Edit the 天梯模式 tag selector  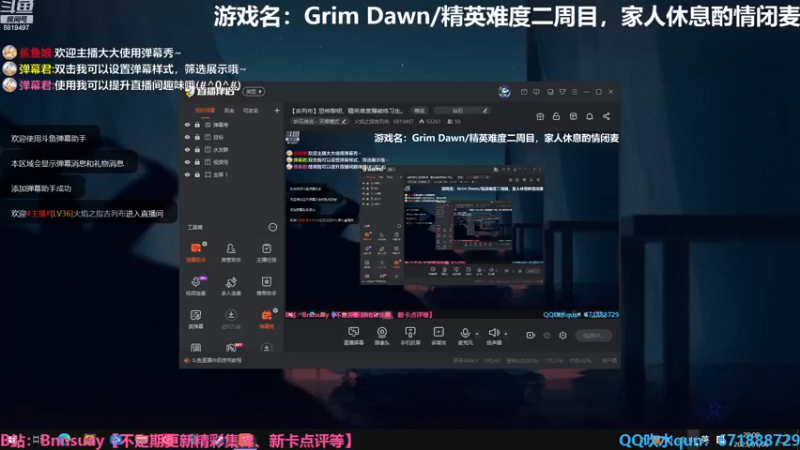tap(320, 121)
